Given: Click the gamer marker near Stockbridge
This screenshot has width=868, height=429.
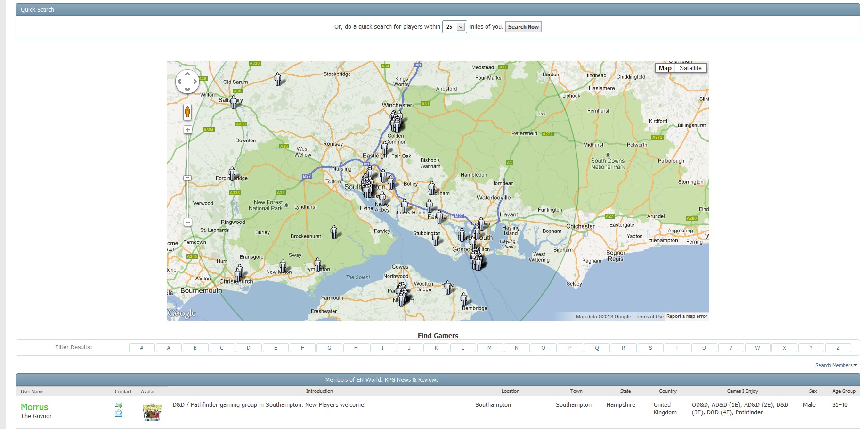Looking at the screenshot, I should 278,79.
